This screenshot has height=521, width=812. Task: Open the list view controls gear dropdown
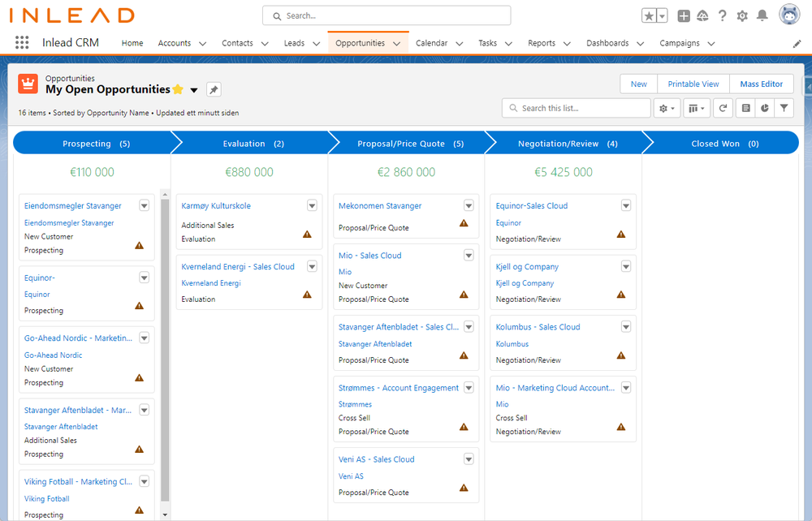click(x=667, y=108)
